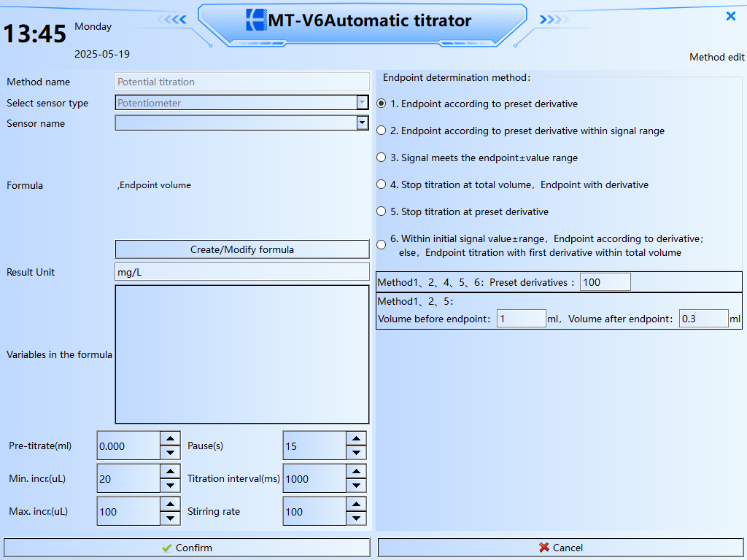The width and height of the screenshot is (747, 560).
Task: Close the Method edit window
Action: (x=730, y=16)
